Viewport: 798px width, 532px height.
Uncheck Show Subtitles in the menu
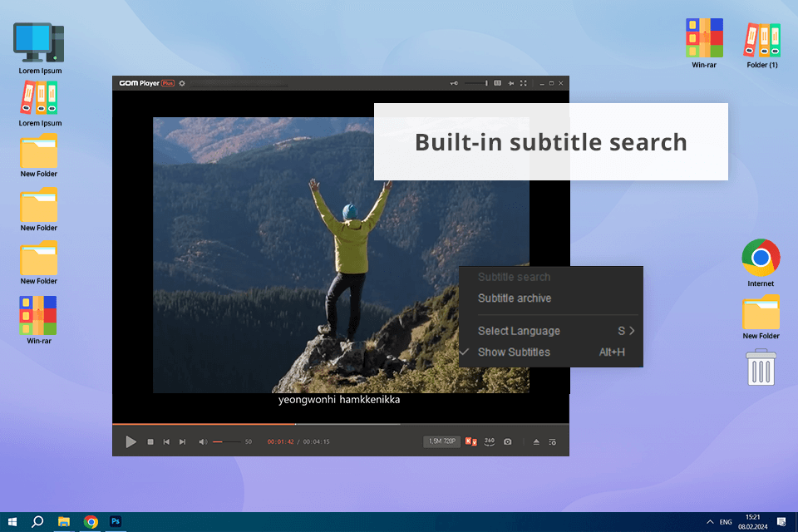point(550,352)
